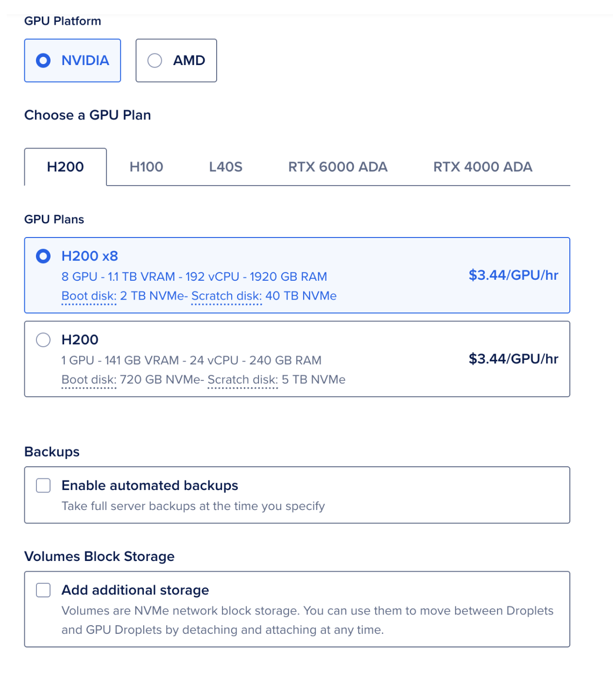Select the RTX 4000 ADA tab
This screenshot has width=616, height=679.
click(482, 167)
